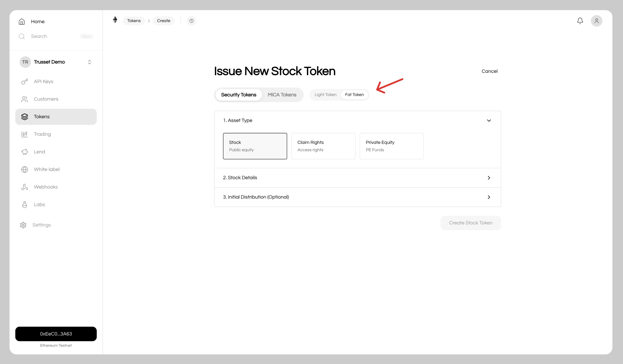This screenshot has width=623, height=364.
Task: Open the Labs section
Action: coord(39,204)
